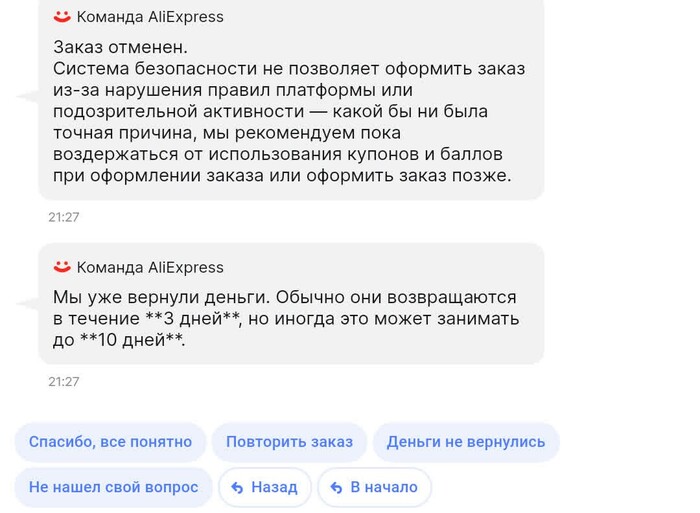Select the "Деньги не вернулись" option
The width and height of the screenshot is (700, 513).
466,442
